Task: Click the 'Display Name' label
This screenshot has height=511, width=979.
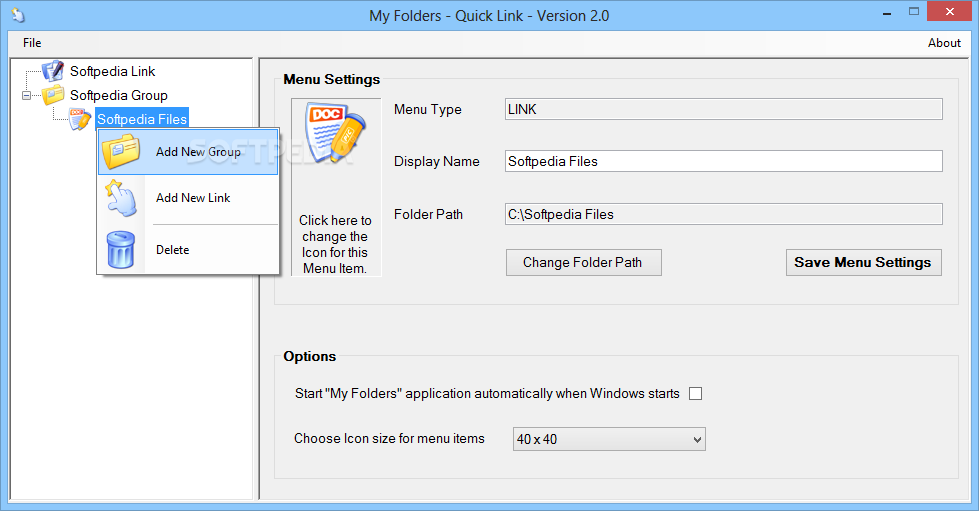Action: 436,161
